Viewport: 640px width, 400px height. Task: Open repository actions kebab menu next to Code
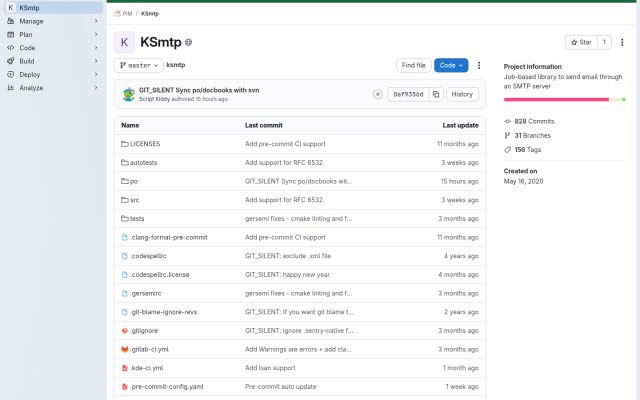coord(479,65)
